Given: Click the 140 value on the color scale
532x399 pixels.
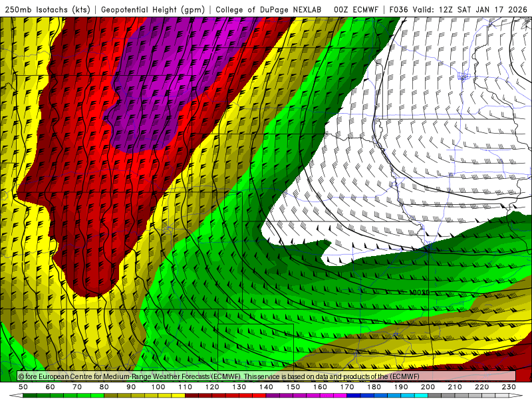Looking at the screenshot, I should (x=266, y=387).
